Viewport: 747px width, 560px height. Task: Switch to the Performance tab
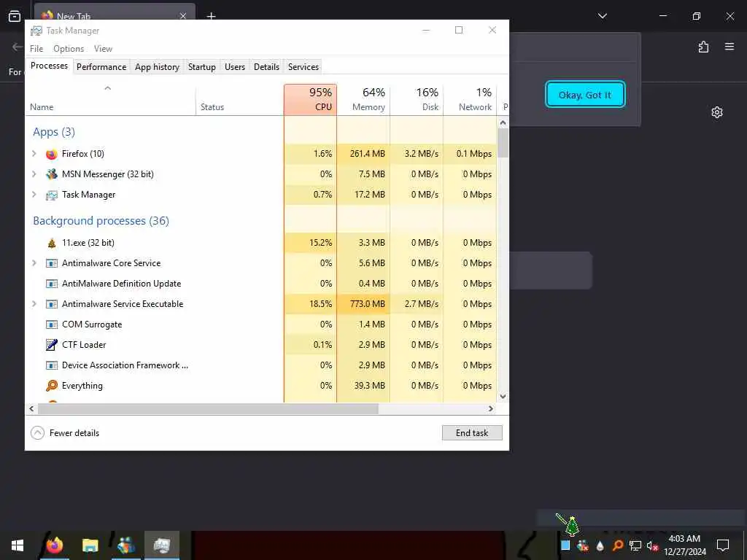point(101,67)
